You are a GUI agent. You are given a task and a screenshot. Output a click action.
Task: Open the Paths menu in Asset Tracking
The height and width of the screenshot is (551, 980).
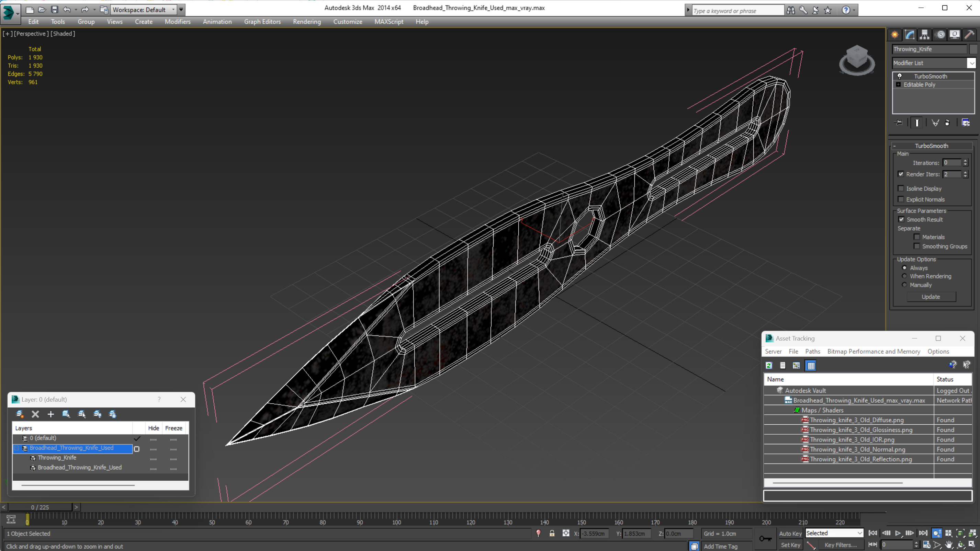(812, 351)
